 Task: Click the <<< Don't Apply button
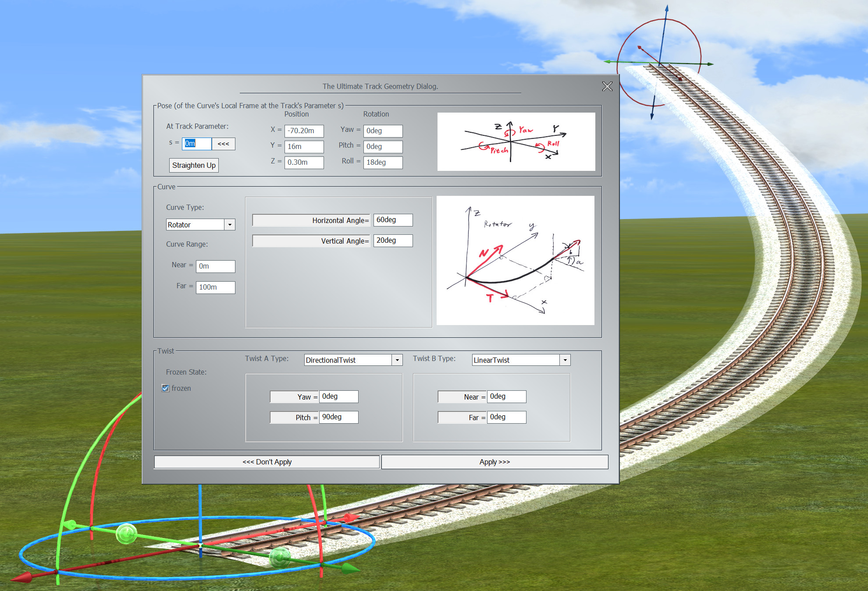point(267,462)
